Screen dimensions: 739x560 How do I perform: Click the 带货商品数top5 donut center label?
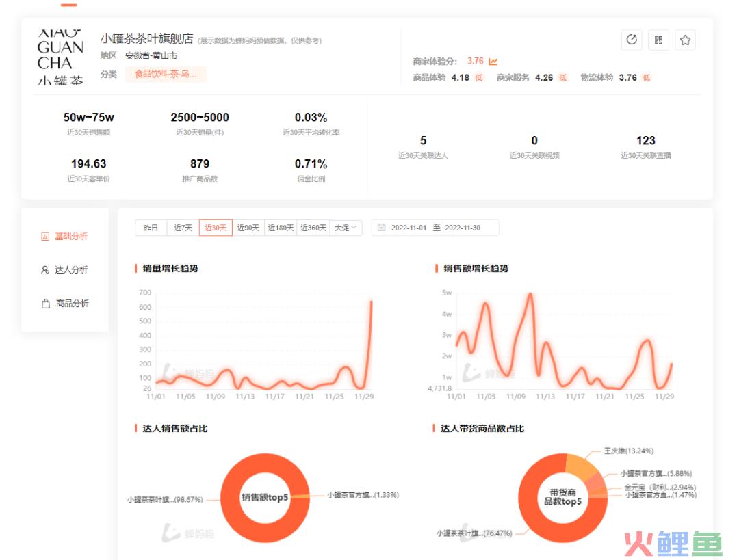(562, 497)
